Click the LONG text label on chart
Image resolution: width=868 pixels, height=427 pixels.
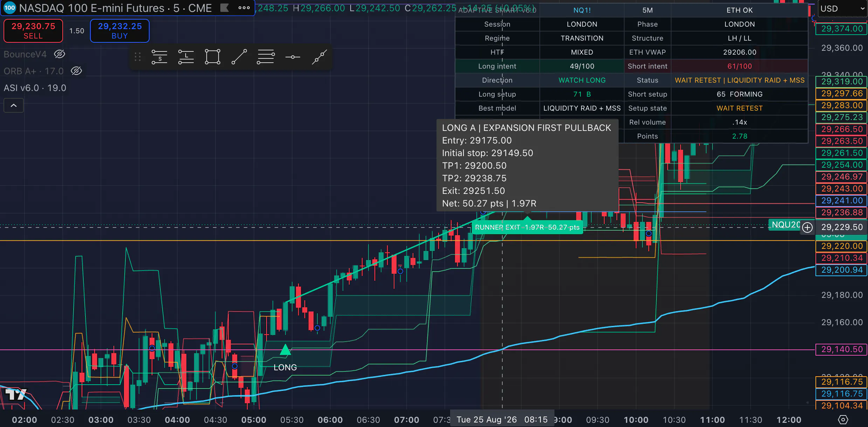(x=285, y=367)
